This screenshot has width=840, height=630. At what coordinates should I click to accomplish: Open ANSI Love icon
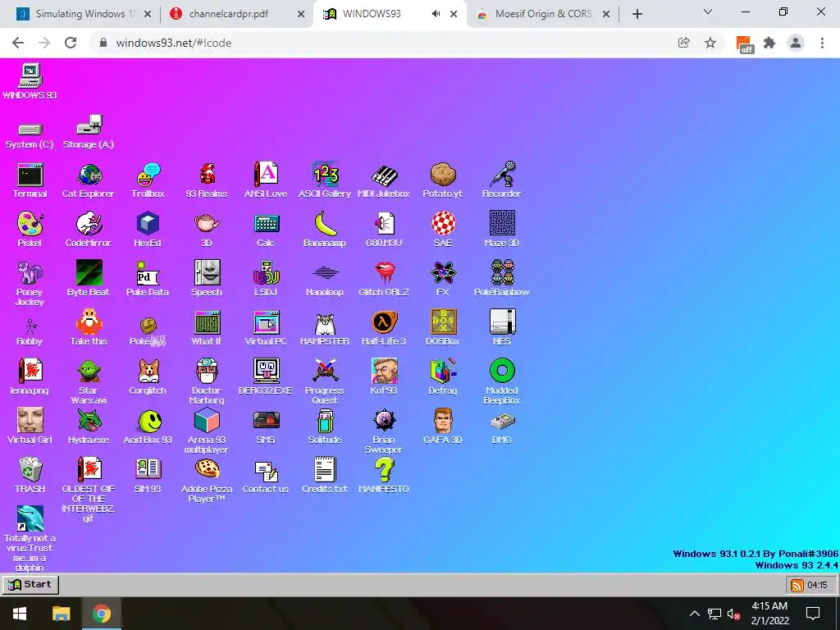coord(266,180)
